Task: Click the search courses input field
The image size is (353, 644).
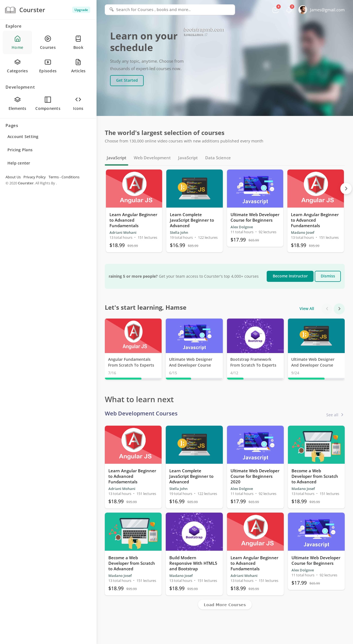Action: 170,10
